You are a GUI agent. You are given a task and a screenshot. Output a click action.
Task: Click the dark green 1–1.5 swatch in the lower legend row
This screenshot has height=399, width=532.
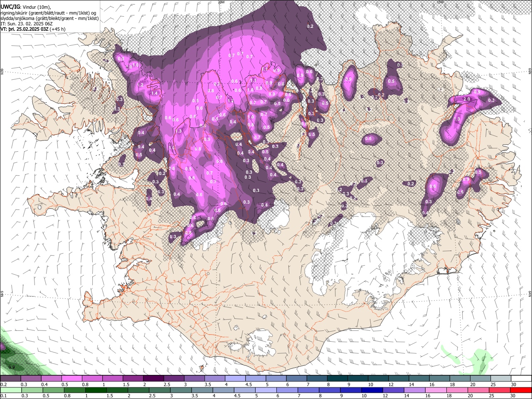[x=95, y=390]
